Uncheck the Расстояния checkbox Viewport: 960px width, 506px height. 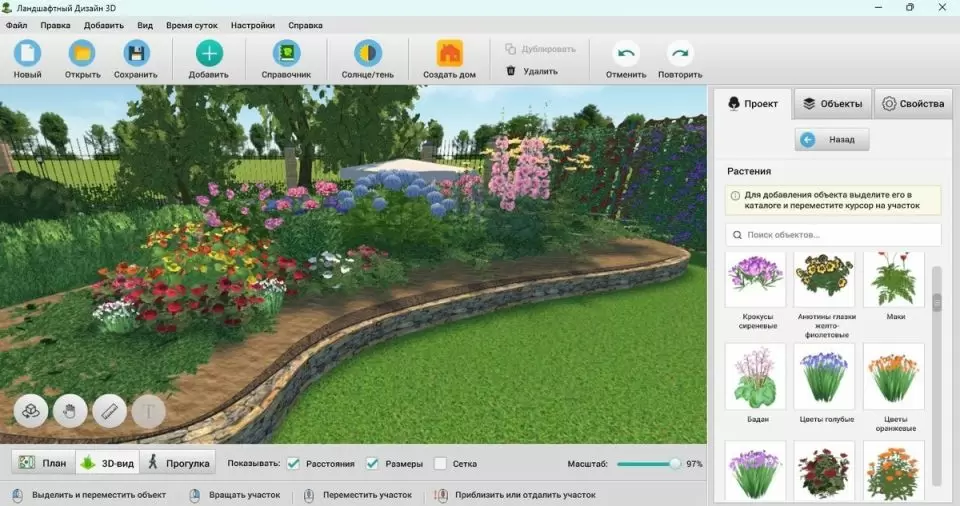pyautogui.click(x=294, y=463)
